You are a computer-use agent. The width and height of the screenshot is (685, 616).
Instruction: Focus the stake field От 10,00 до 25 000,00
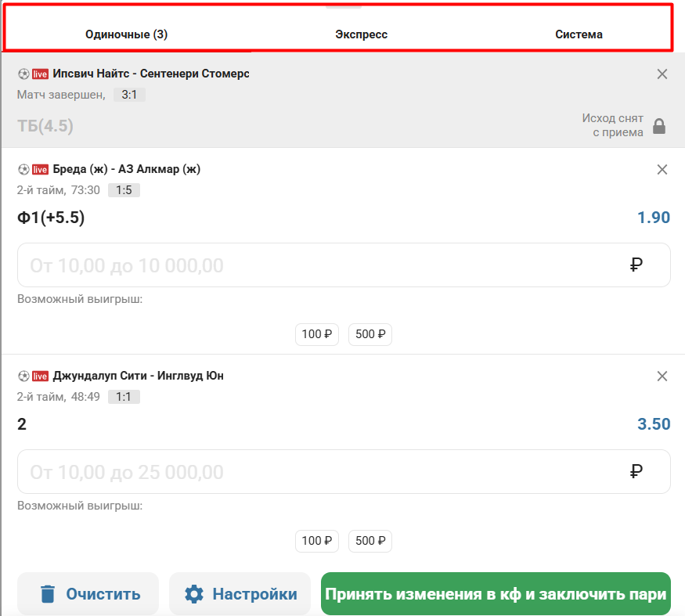pyautogui.click(x=344, y=471)
